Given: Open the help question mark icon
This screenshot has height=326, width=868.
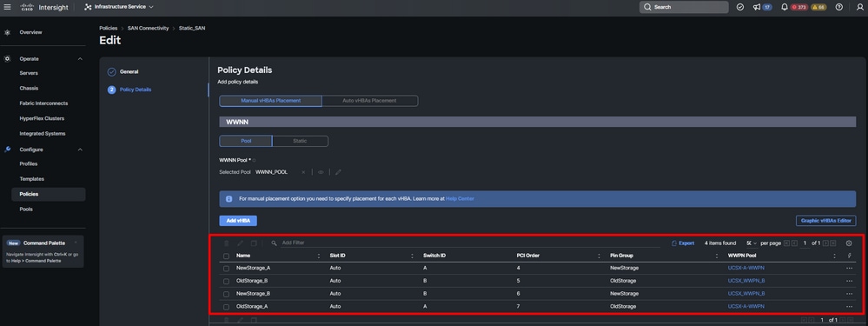Looking at the screenshot, I should click(x=839, y=7).
